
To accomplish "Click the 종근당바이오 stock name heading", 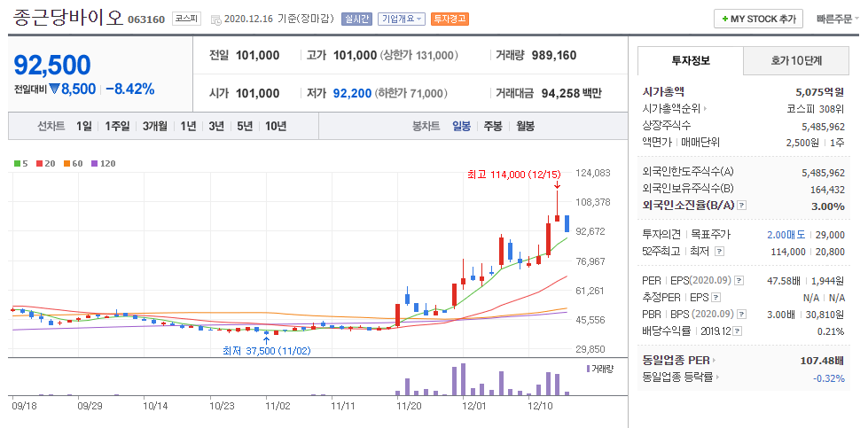I will (x=67, y=19).
